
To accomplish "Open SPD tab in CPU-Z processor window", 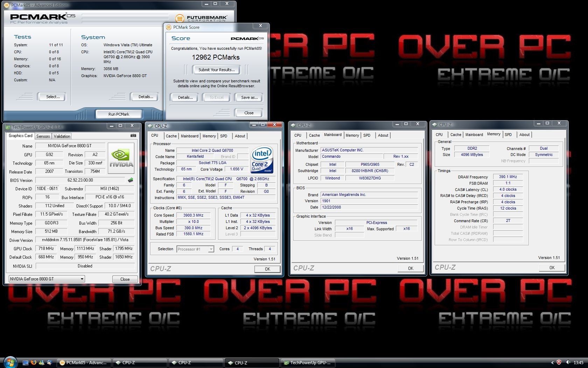I will coord(224,136).
